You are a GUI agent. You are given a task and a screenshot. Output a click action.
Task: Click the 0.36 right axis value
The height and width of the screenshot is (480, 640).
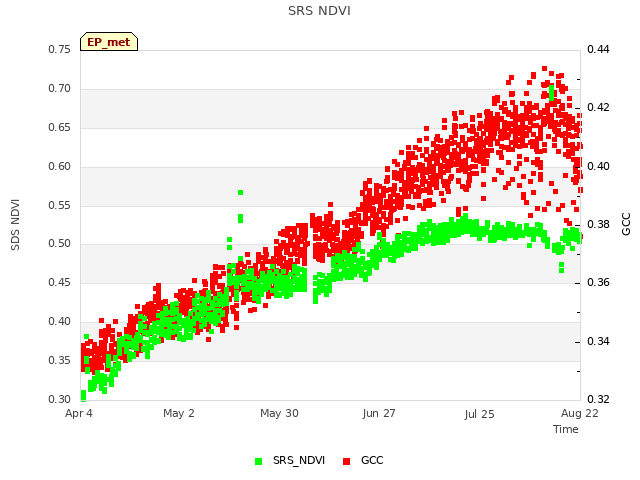point(598,282)
